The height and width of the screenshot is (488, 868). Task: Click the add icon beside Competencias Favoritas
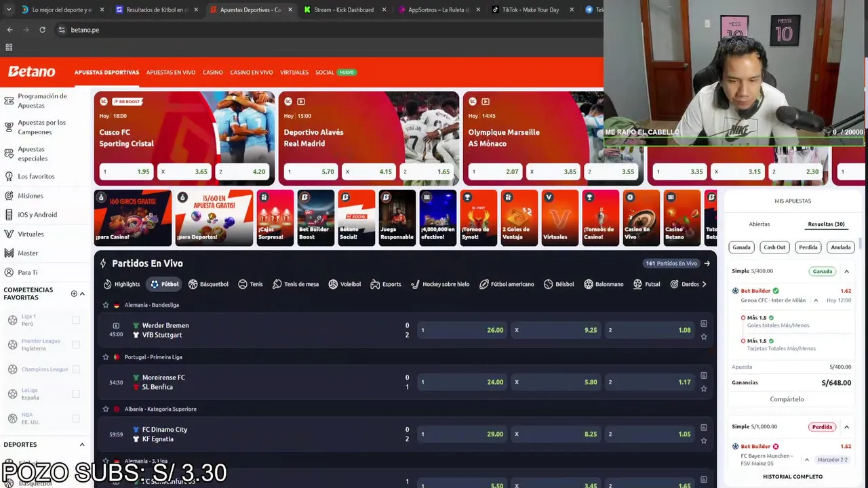pyautogui.click(x=74, y=293)
